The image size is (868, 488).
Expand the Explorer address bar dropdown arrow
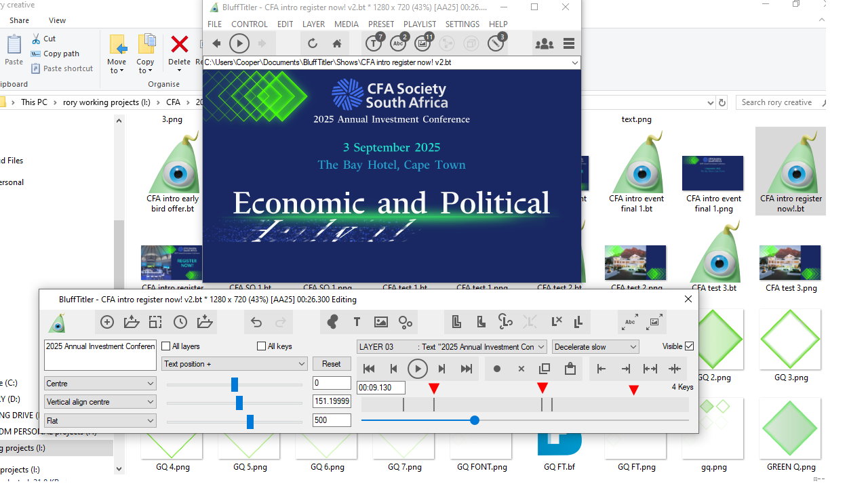pos(710,102)
